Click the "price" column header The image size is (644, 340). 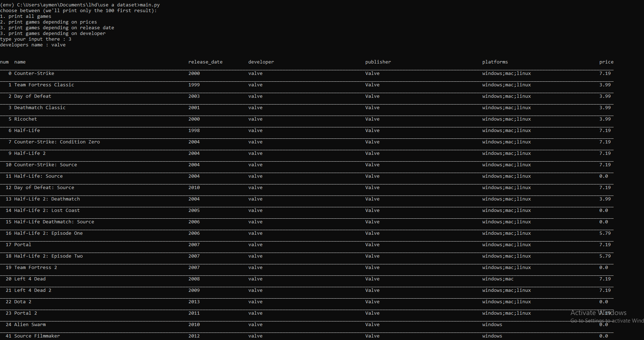click(x=607, y=62)
